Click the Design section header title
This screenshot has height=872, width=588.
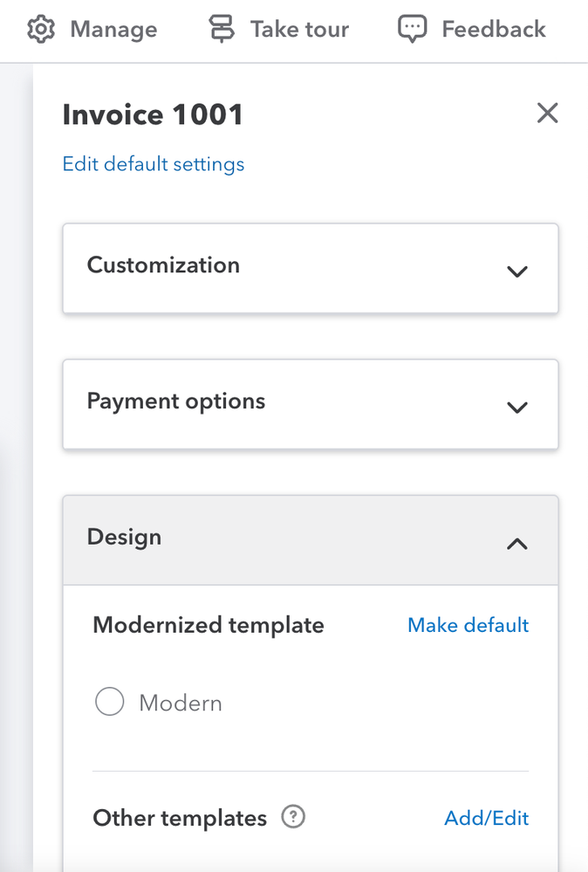124,537
